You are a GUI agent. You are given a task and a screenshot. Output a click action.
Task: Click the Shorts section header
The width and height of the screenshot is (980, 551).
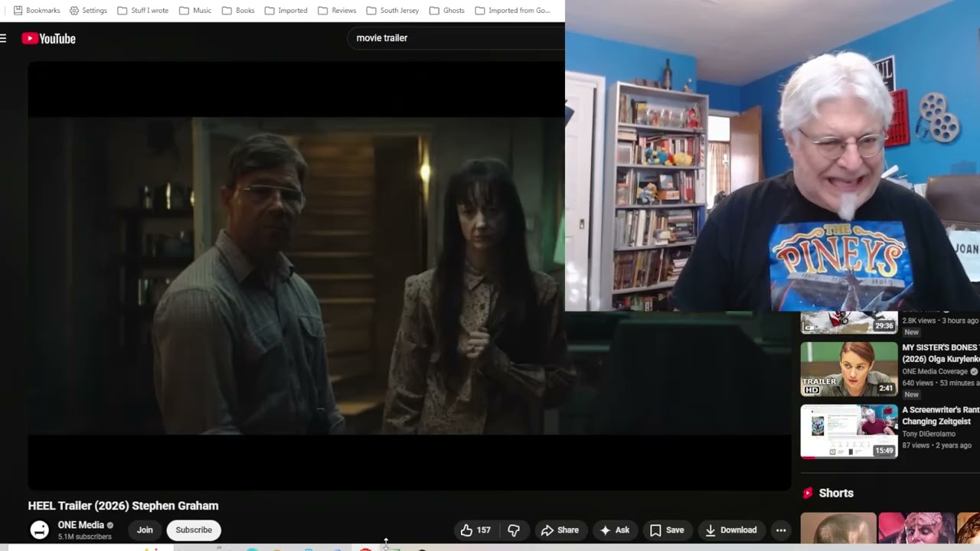(836, 493)
